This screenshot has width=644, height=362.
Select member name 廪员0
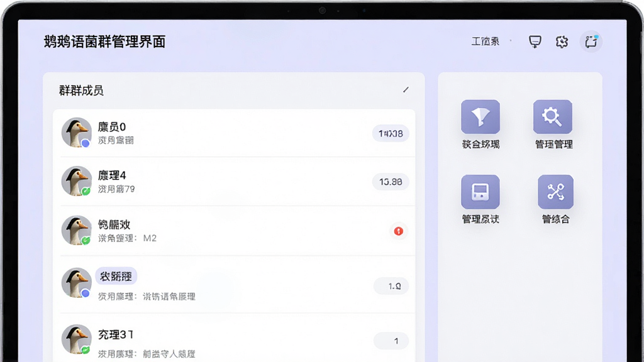pyautogui.click(x=112, y=127)
